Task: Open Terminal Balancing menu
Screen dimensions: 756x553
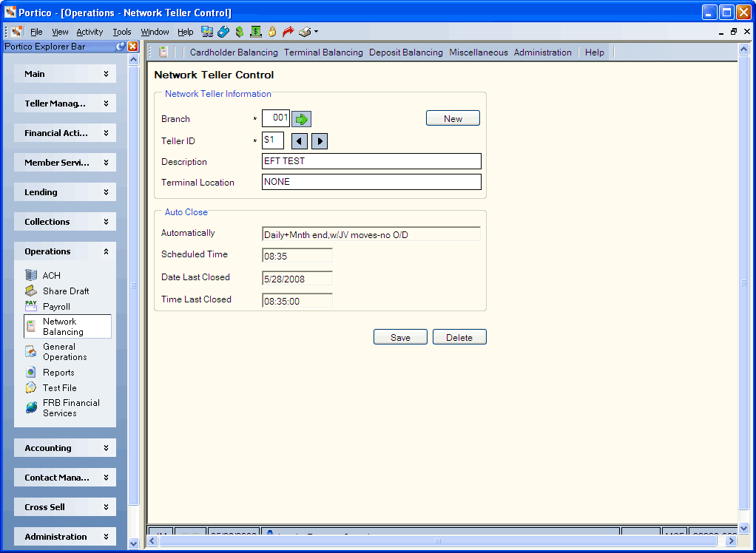Action: (323, 52)
